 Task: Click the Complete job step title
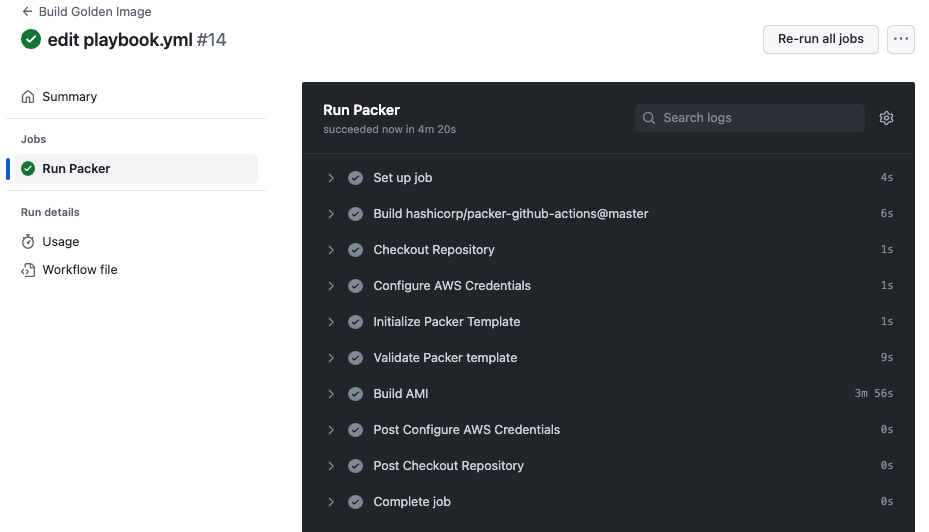tap(412, 502)
